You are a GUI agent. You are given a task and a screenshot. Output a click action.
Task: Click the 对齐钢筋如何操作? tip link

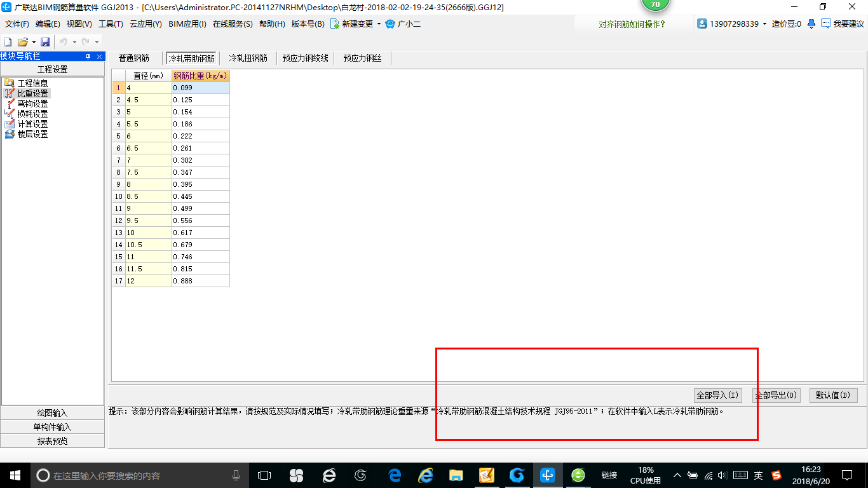(632, 24)
